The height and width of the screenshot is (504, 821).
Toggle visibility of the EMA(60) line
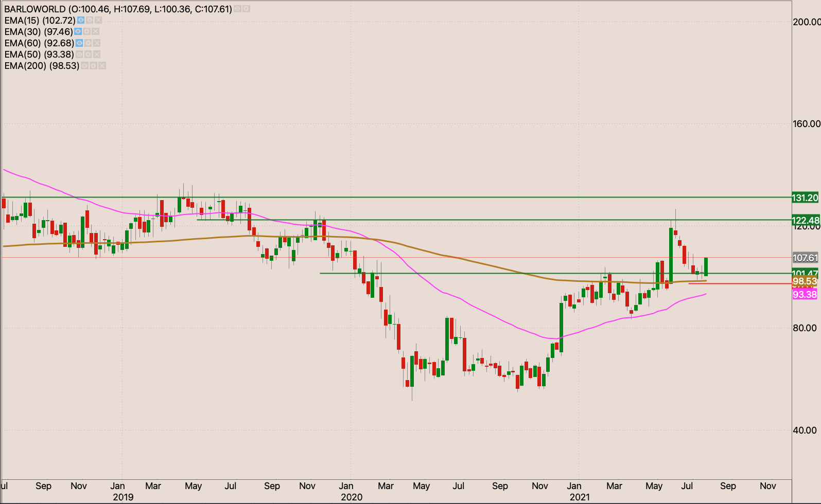pyautogui.click(x=79, y=43)
